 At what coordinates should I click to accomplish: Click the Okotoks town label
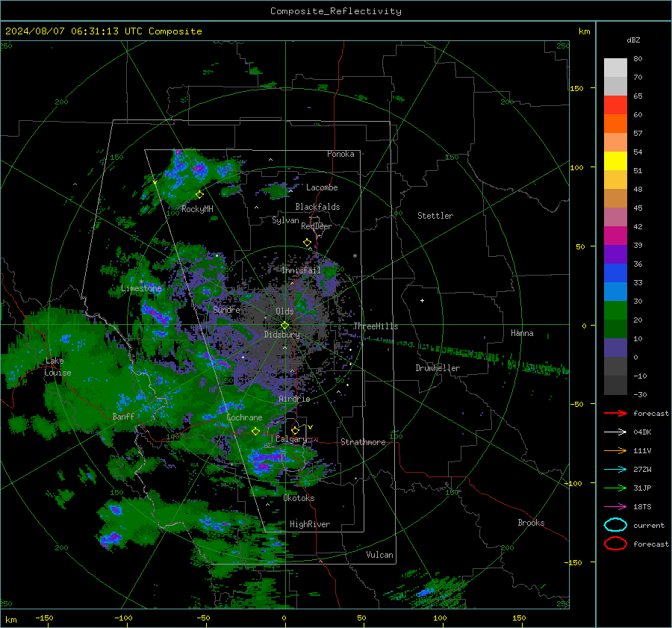[x=299, y=498]
